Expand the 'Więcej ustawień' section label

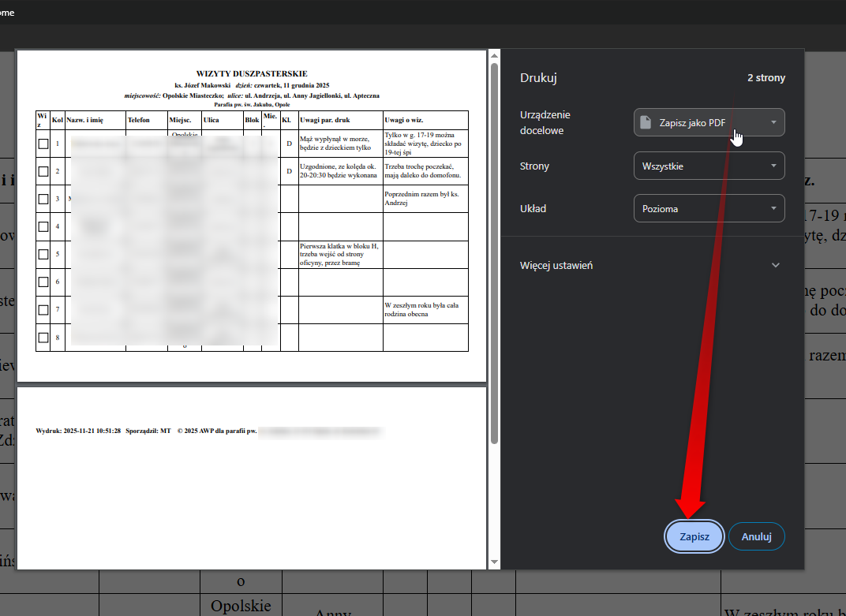[556, 265]
